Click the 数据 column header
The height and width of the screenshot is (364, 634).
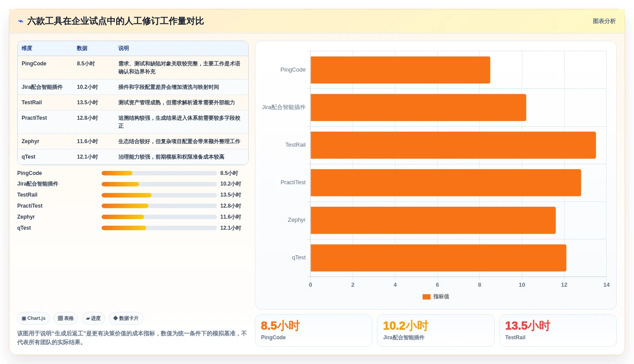point(82,49)
